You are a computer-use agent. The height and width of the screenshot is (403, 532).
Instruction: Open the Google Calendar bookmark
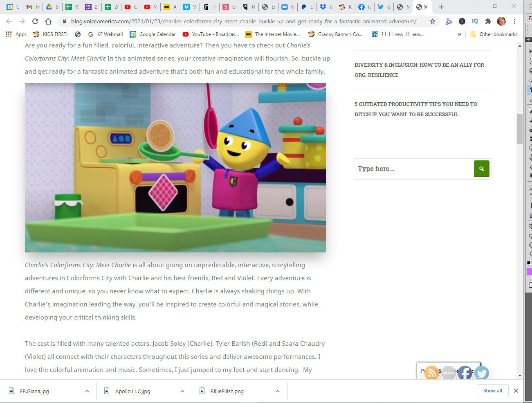(x=153, y=34)
